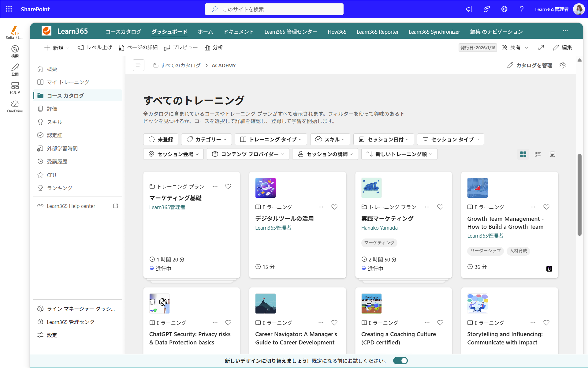Switch to calendar view

552,154
